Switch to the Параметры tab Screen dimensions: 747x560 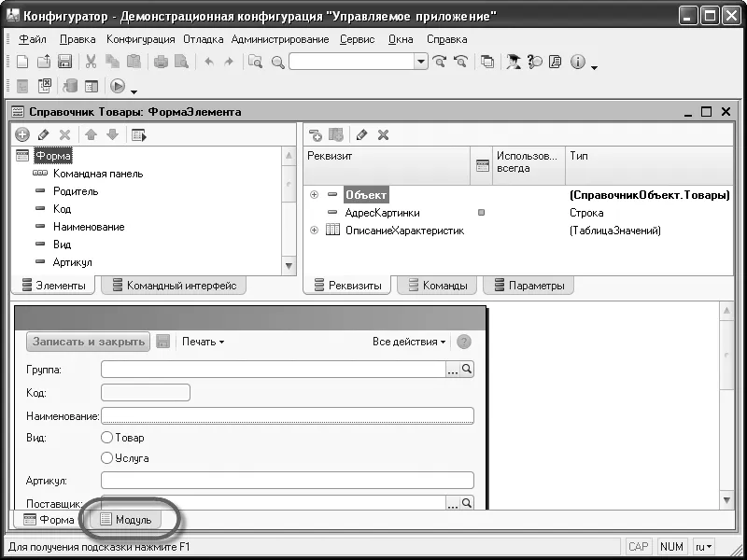point(529,286)
